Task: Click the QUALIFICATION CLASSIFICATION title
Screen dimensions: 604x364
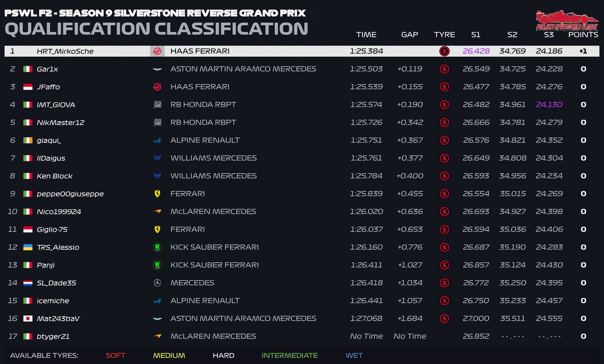Action: tap(156, 28)
